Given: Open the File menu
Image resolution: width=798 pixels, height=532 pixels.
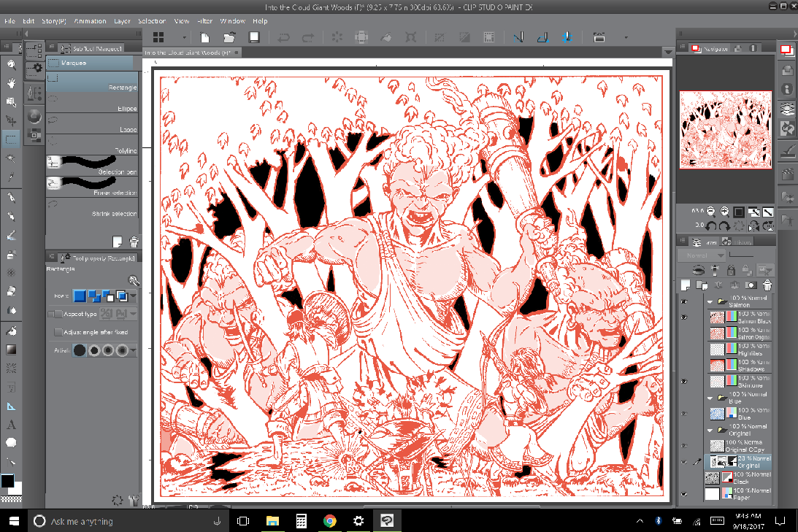Looking at the screenshot, I should pyautogui.click(x=9, y=21).
